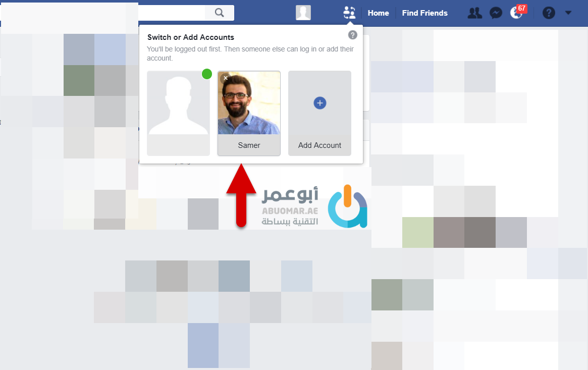Viewport: 588px width, 370px height.
Task: Expand the account settings dropdown arrow
Action: tap(568, 13)
